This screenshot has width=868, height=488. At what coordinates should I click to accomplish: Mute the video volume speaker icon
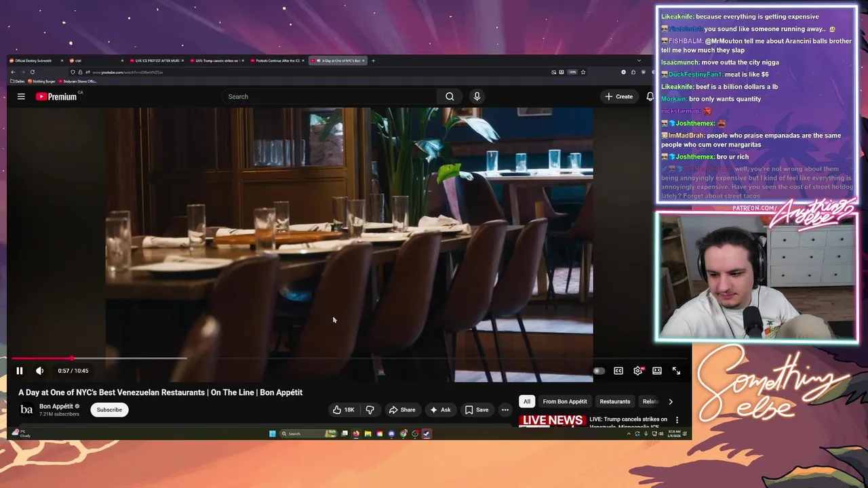(x=39, y=371)
